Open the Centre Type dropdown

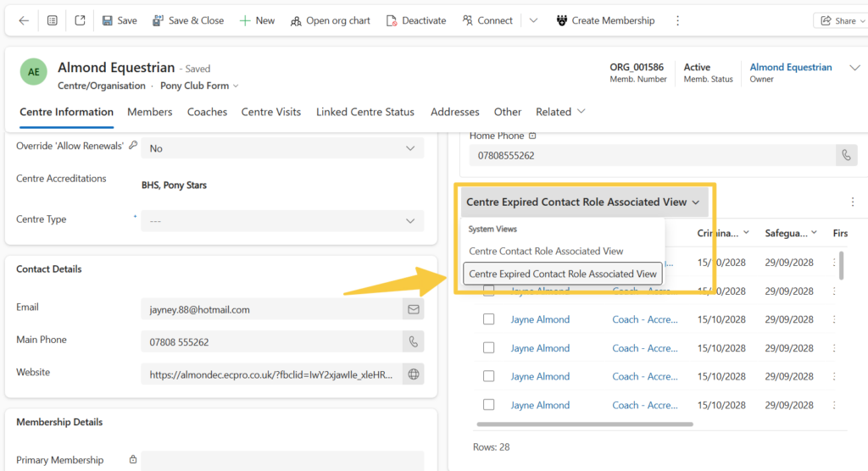(x=282, y=220)
